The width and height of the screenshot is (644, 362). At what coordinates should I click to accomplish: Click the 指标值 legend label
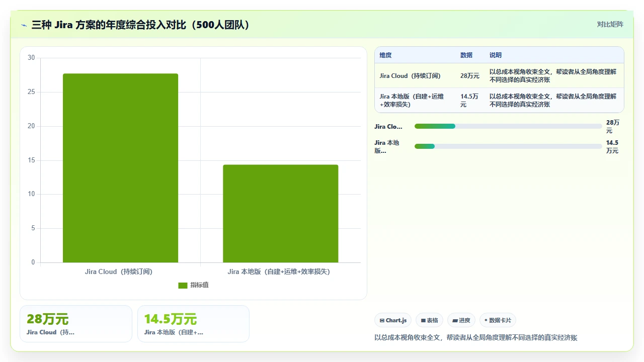(x=199, y=285)
